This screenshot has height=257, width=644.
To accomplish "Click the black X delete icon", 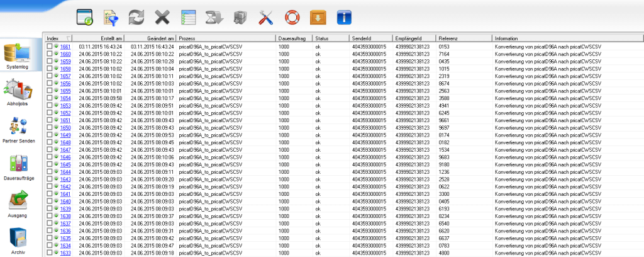I will coord(162,17).
